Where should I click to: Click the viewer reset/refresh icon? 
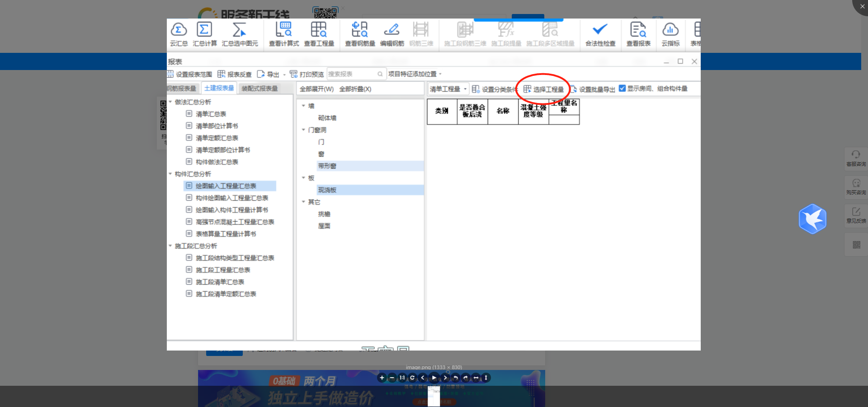pos(412,378)
